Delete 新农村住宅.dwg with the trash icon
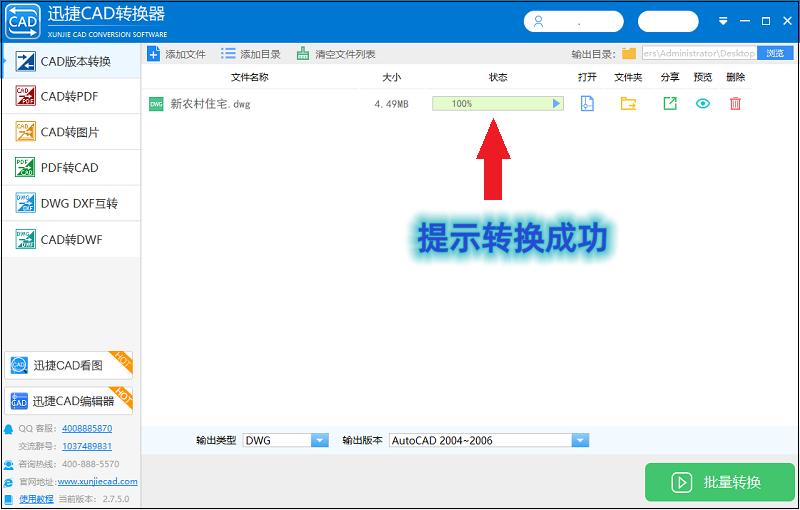 tap(735, 104)
